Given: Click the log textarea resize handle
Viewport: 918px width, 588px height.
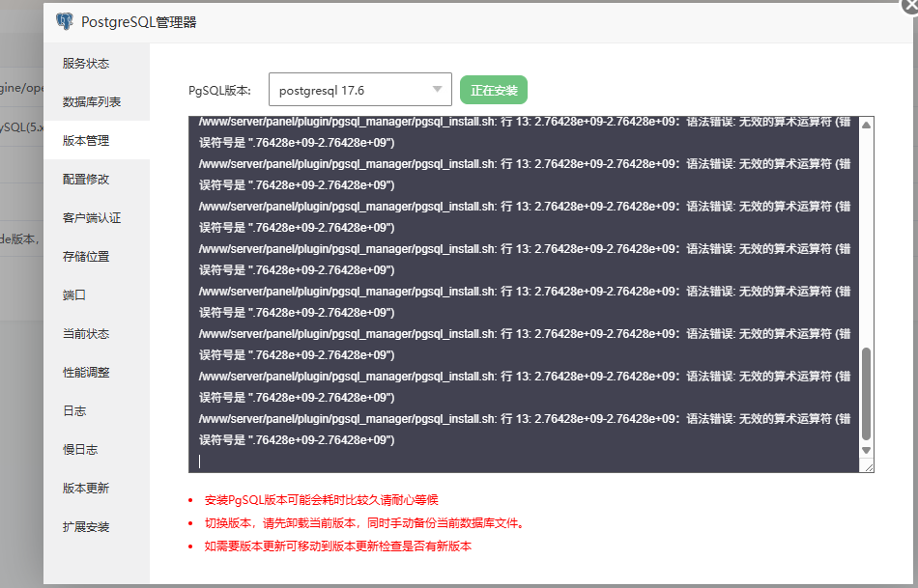Looking at the screenshot, I should coord(869,467).
